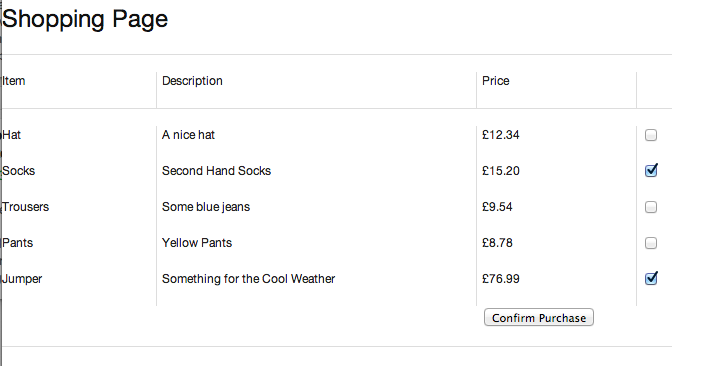The width and height of the screenshot is (705, 366).
Task: Click the Confirm Purchase button
Action: 539,317
